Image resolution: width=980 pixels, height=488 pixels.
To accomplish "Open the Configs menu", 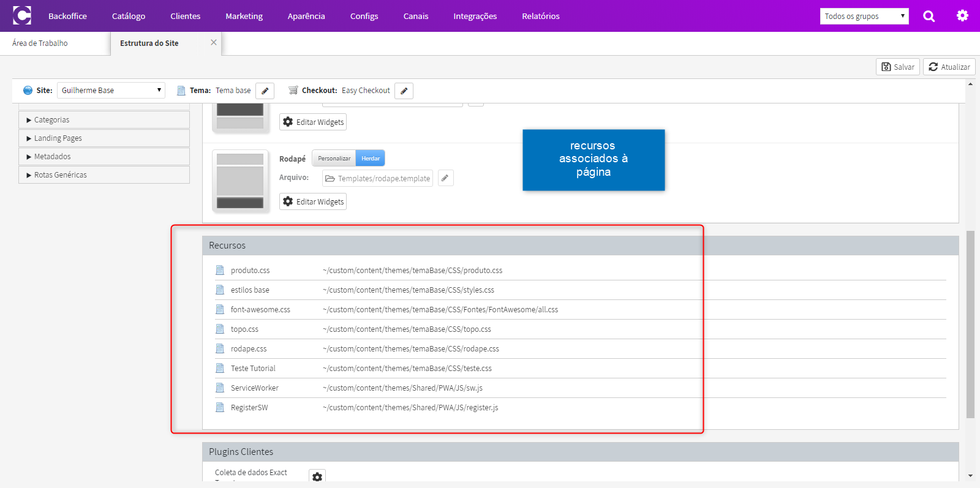I will point(364,16).
